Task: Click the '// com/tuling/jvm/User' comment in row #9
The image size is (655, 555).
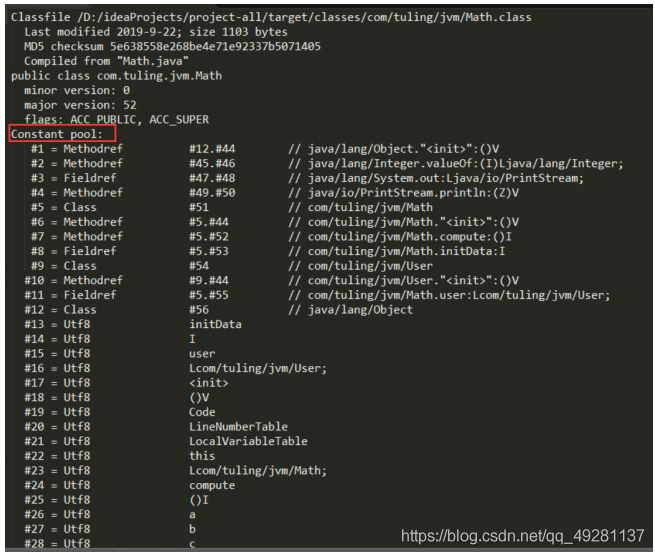Action: coord(361,266)
